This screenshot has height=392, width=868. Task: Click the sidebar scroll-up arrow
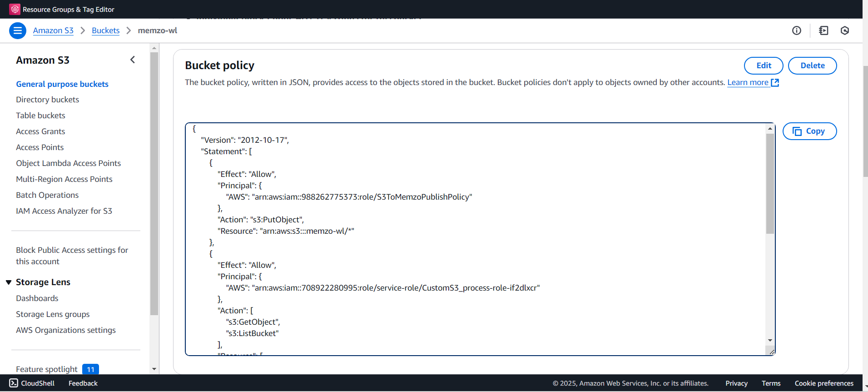pos(154,48)
